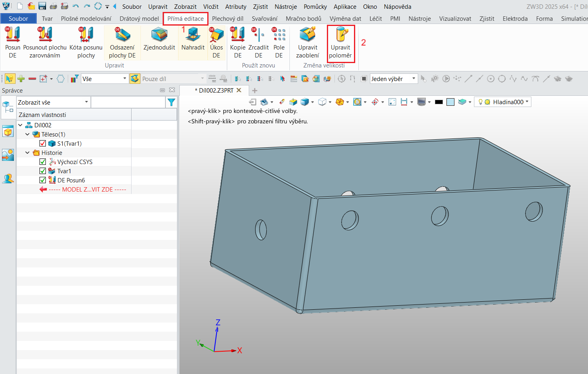Click the Upravit poloměr tool

(340, 43)
